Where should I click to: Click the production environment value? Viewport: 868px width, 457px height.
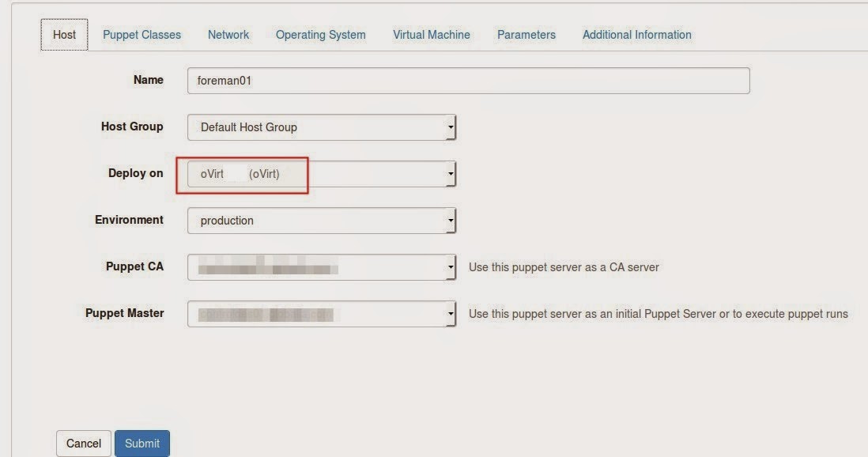pyautogui.click(x=227, y=221)
